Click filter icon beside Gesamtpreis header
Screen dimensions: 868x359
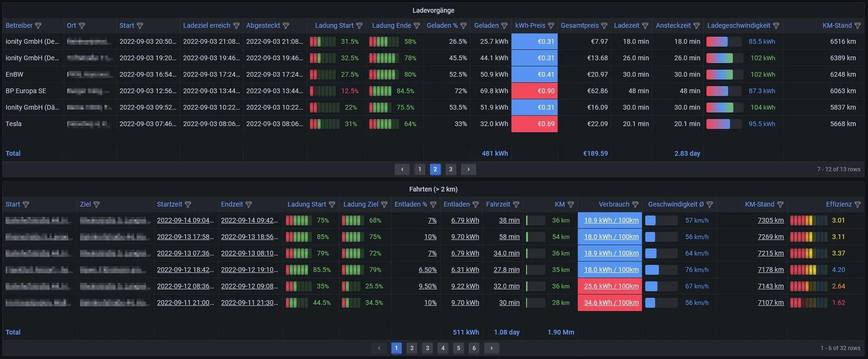(604, 26)
